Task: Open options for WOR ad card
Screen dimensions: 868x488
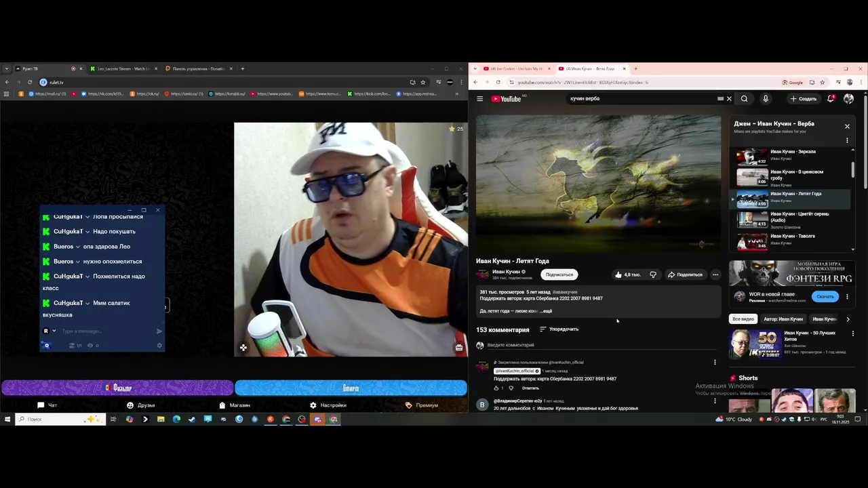Action: coord(847,297)
